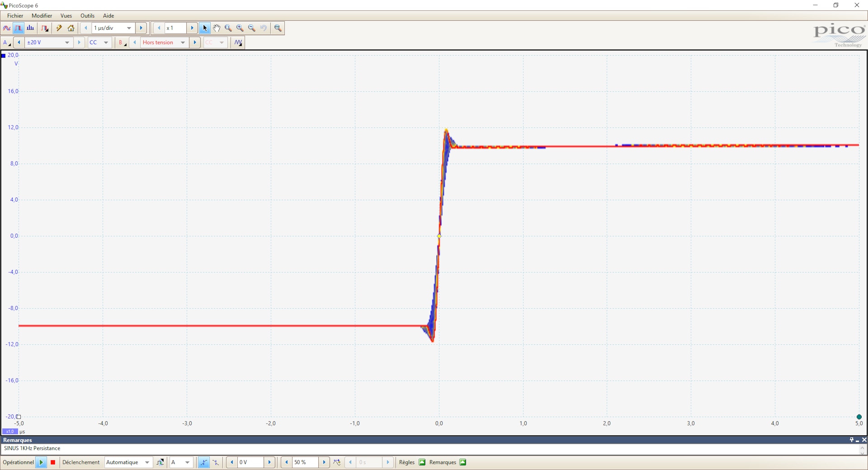
Task: Open persistence options icon
Action: point(45,28)
